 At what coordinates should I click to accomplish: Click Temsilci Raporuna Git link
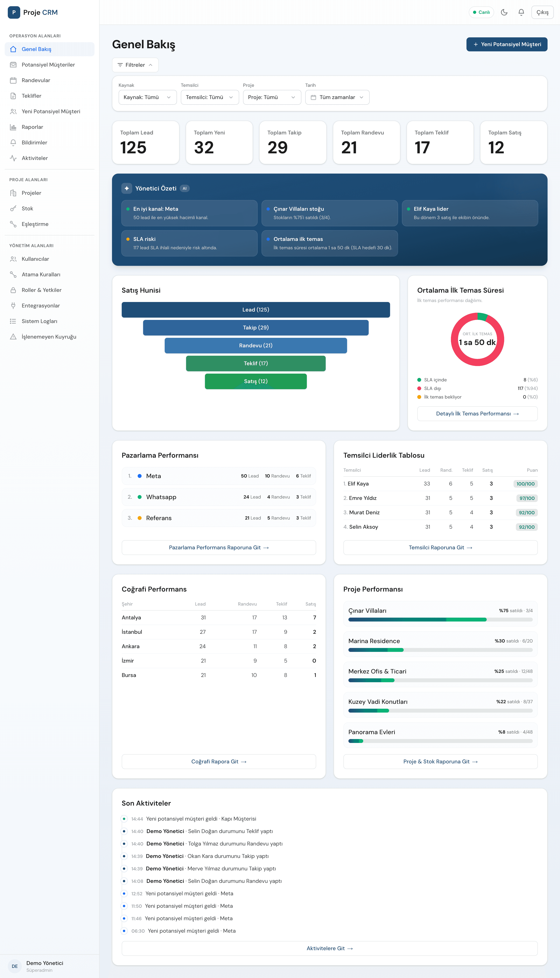(440, 548)
